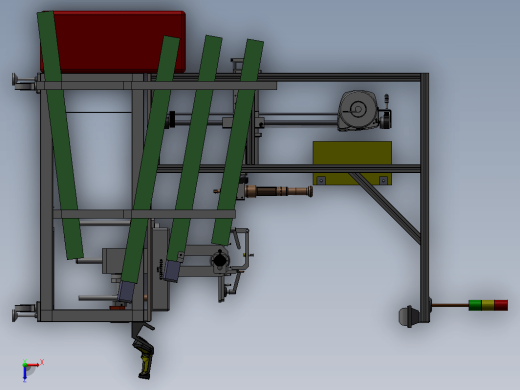Select the leftmost green strip
This screenshot has width=520, height=390.
(x=60, y=135)
